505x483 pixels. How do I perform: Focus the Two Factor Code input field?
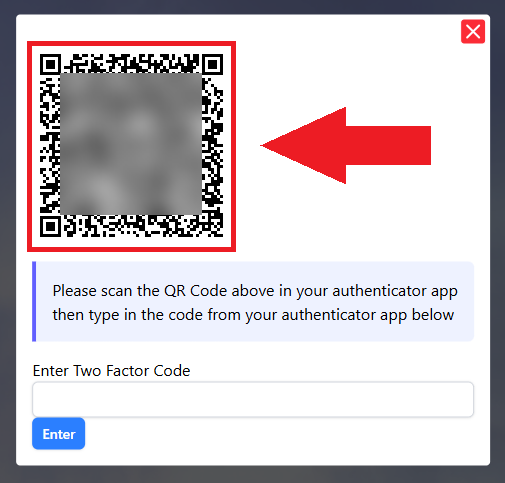point(253,399)
